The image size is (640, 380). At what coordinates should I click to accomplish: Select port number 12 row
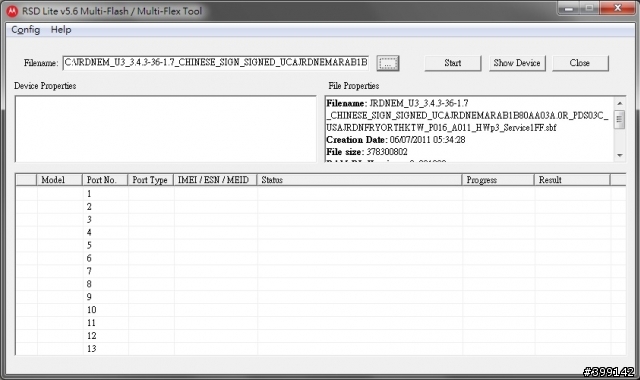point(320,336)
